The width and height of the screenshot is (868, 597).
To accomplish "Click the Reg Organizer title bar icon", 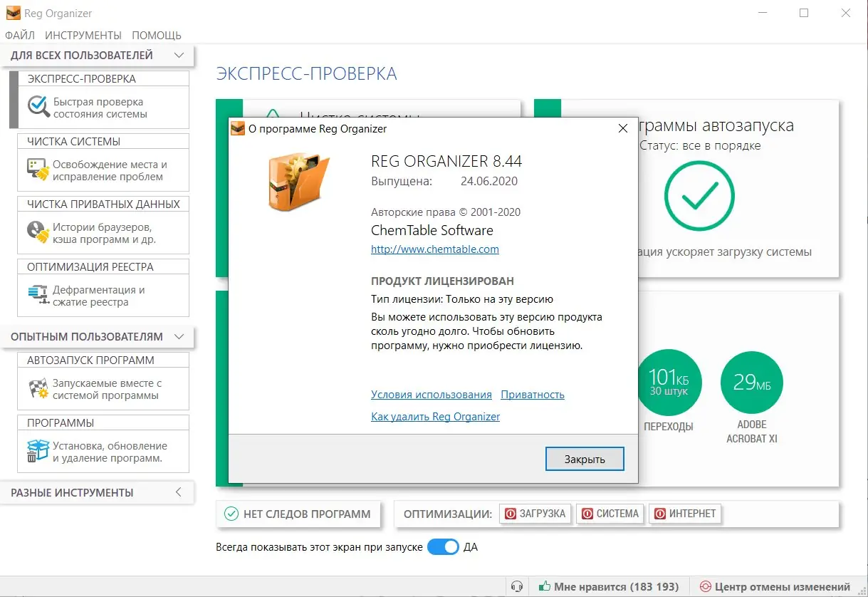I will [12, 13].
